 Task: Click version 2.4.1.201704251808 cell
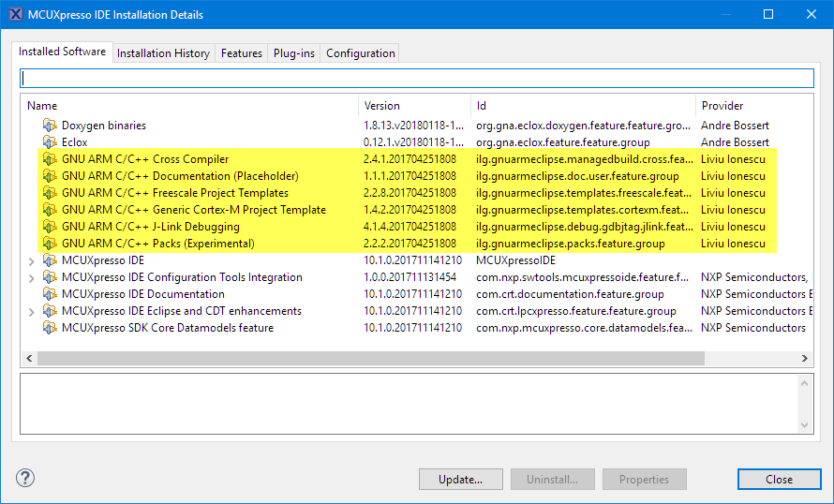pos(410,159)
